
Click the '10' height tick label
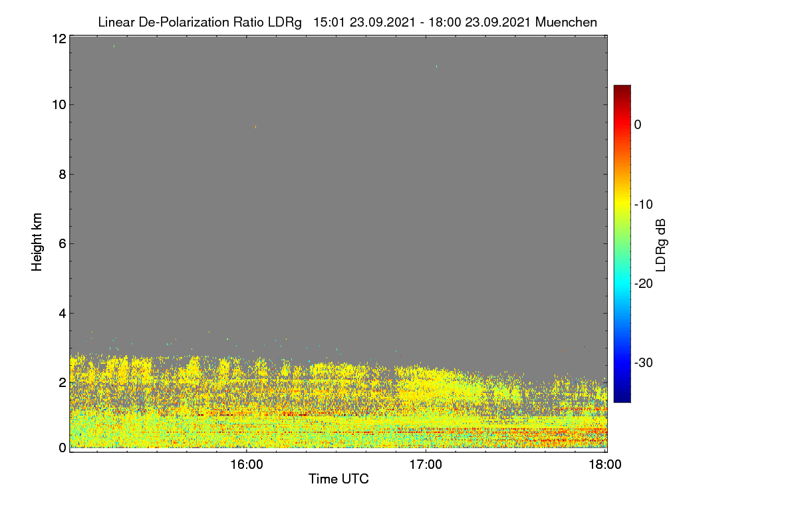[58, 104]
